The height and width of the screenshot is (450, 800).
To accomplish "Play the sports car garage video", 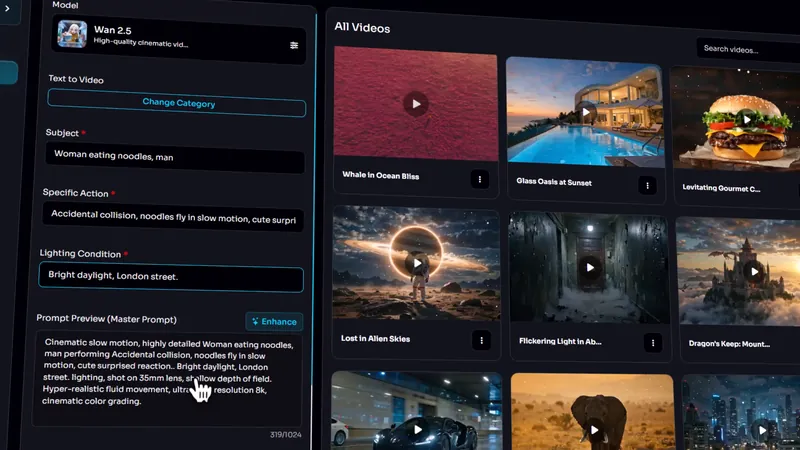I will coord(417,430).
